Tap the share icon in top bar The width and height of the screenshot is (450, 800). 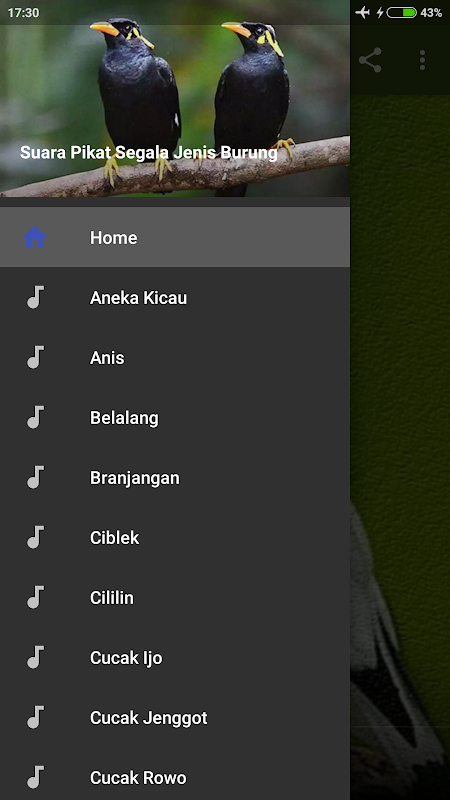tap(370, 60)
